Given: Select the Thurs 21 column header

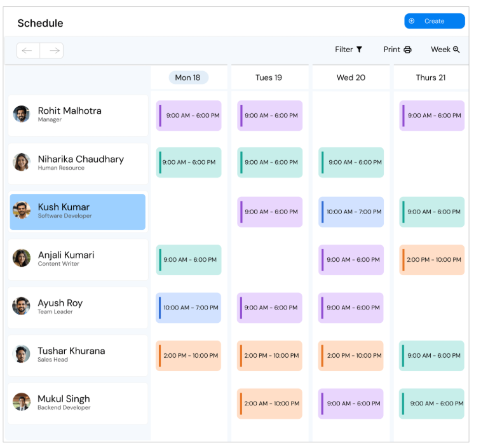Looking at the screenshot, I should (x=431, y=78).
